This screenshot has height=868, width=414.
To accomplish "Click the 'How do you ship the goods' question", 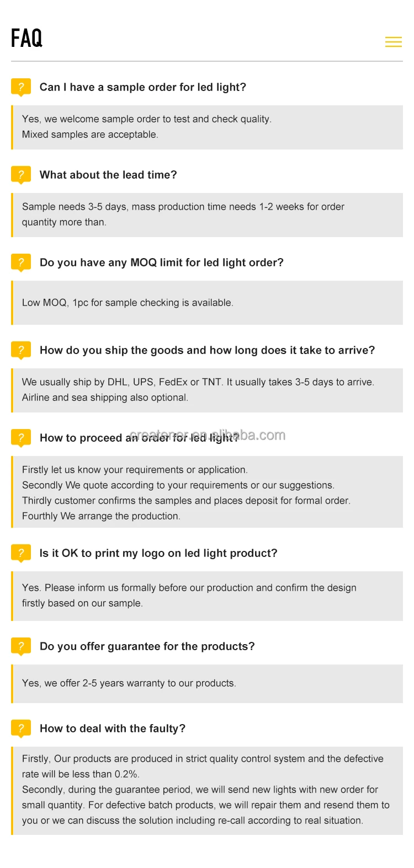I will tap(207, 350).
